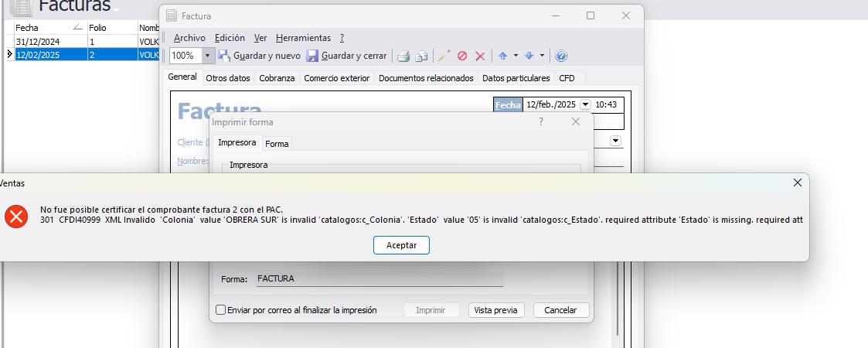
Task: Click the Forma field showing FACTURA
Action: pyautogui.click(x=380, y=278)
